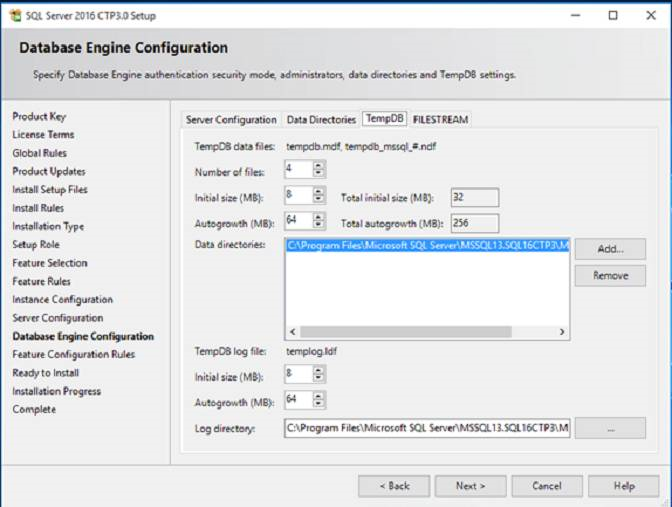Image resolution: width=672 pixels, height=507 pixels.
Task: Select the highlighted data directory path entry
Action: click(x=427, y=245)
